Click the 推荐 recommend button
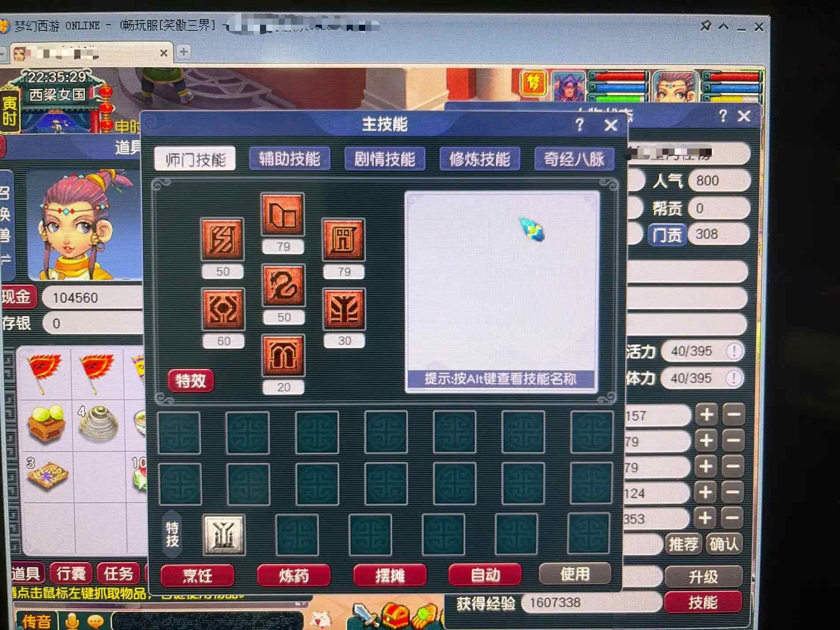 pyautogui.click(x=683, y=544)
